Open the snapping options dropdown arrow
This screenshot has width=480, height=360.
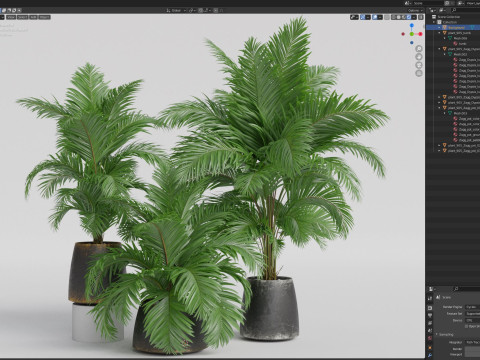[210, 10]
